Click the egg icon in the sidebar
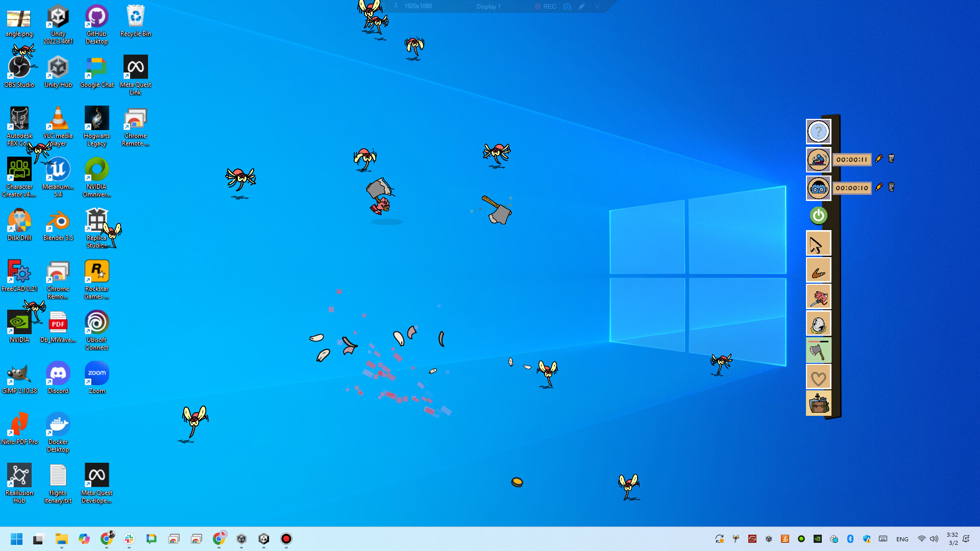Screen dimensions: 980x551 pos(818,323)
